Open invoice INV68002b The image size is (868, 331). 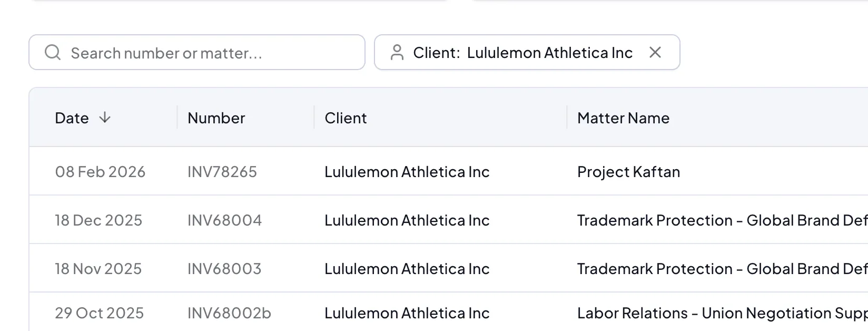[x=229, y=313]
